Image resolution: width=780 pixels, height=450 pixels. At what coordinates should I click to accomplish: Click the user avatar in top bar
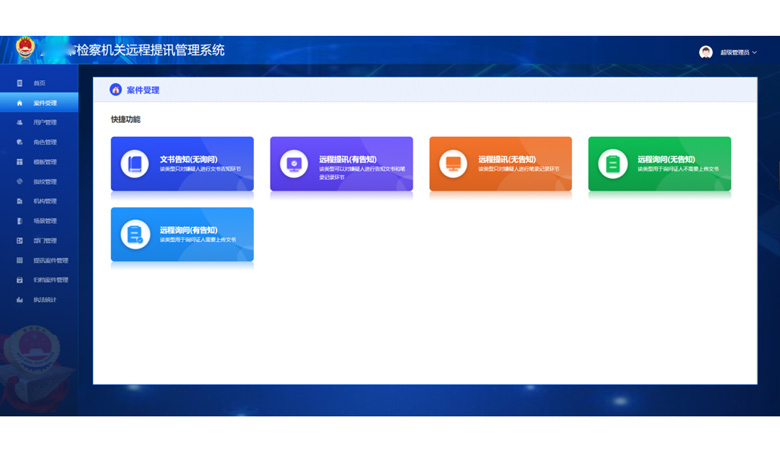706,52
